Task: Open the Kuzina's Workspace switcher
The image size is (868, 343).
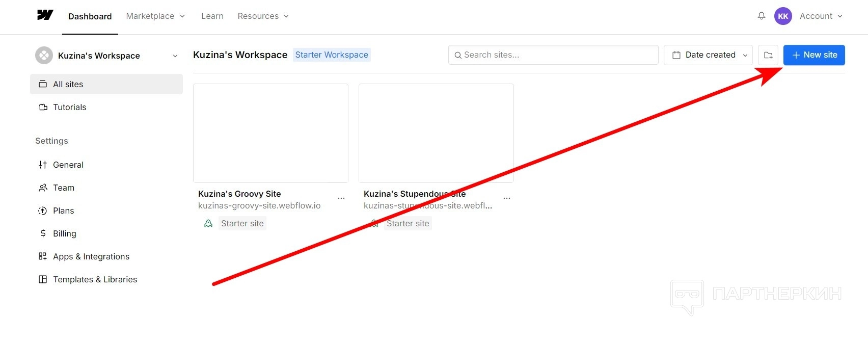Action: 106,55
